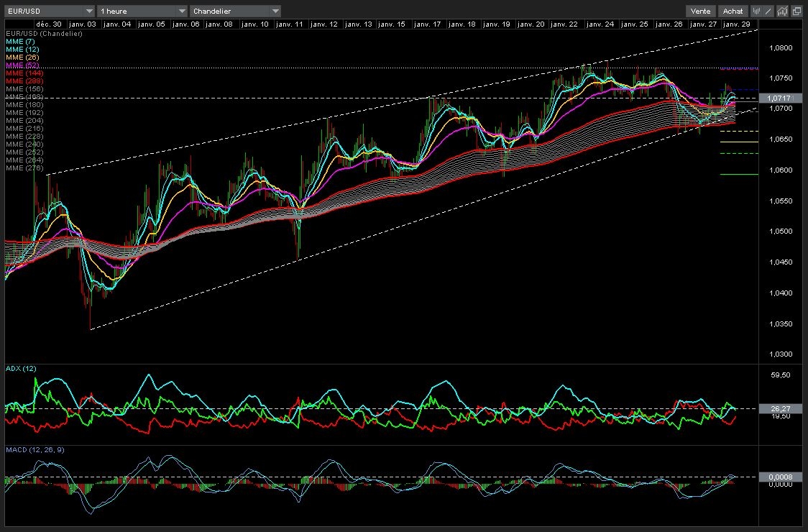Click the janv. 25 date on time axis

[634, 24]
